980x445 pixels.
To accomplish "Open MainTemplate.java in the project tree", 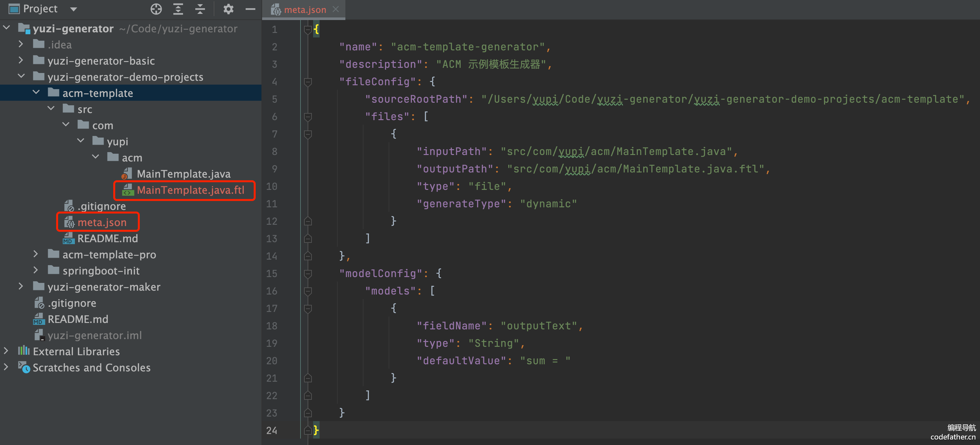I will pos(183,174).
